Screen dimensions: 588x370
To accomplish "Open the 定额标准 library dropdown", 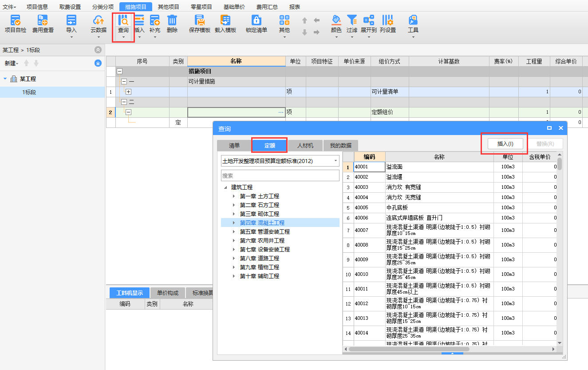I will pyautogui.click(x=280, y=161).
